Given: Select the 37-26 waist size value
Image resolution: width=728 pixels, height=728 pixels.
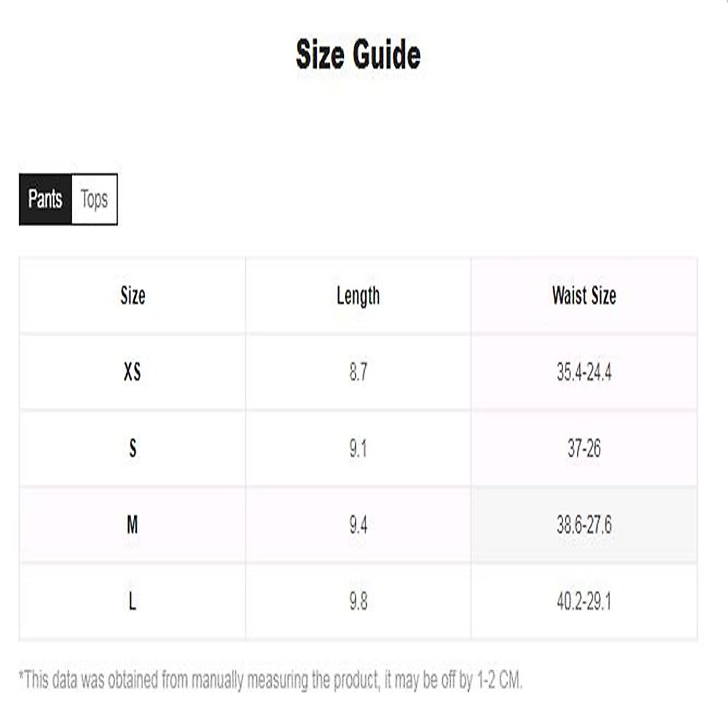Looking at the screenshot, I should [584, 448].
